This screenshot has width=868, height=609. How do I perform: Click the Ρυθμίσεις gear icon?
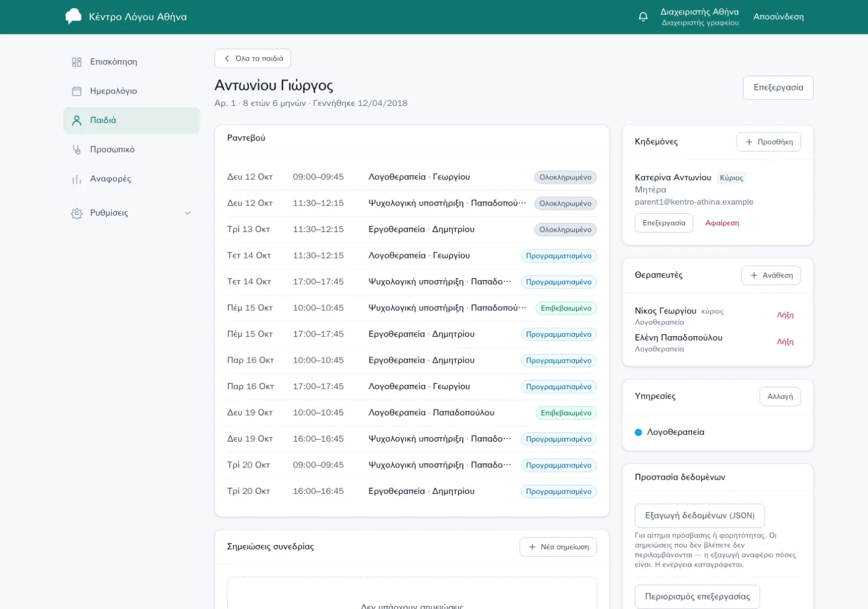(77, 213)
